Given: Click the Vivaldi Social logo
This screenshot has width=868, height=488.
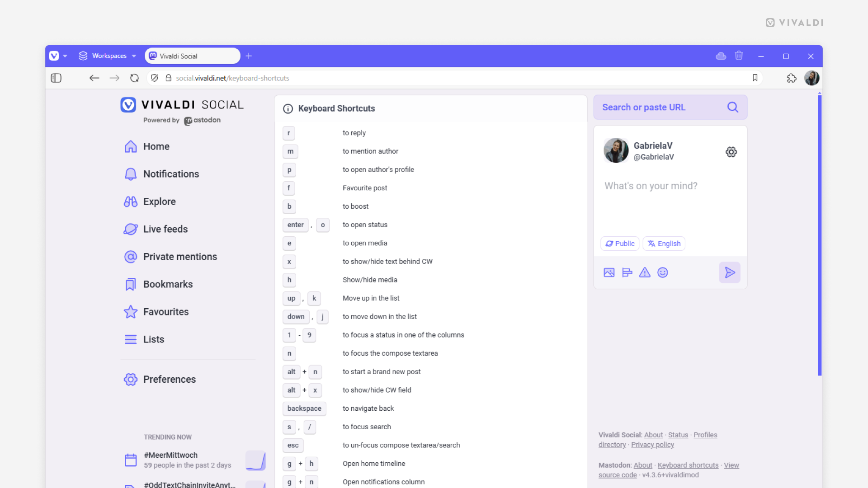Looking at the screenshot, I should pyautogui.click(x=182, y=105).
